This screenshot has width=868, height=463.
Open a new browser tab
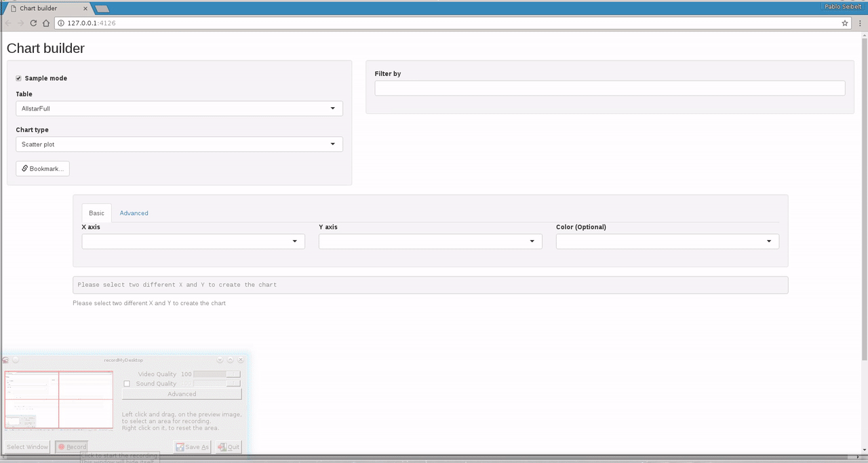coord(102,9)
